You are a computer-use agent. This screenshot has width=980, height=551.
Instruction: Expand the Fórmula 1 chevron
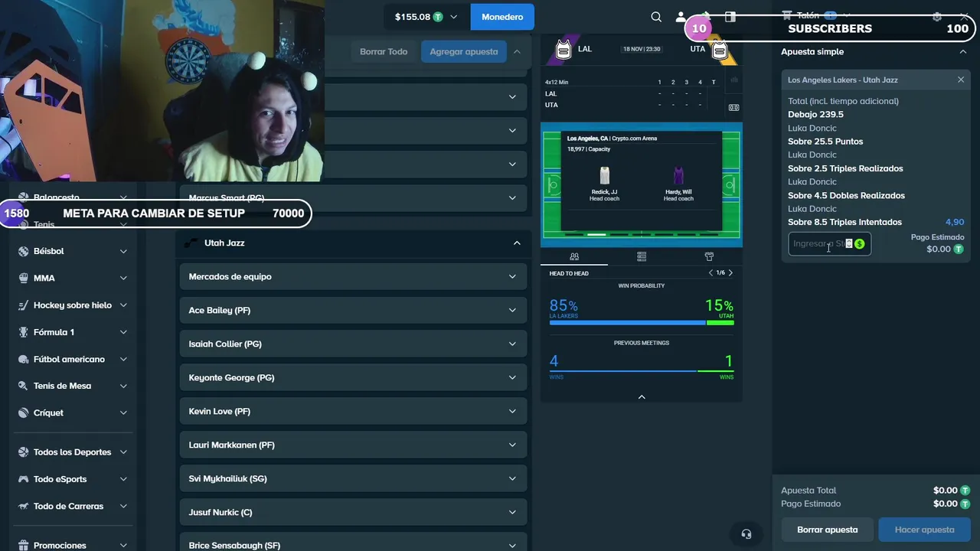tap(123, 332)
